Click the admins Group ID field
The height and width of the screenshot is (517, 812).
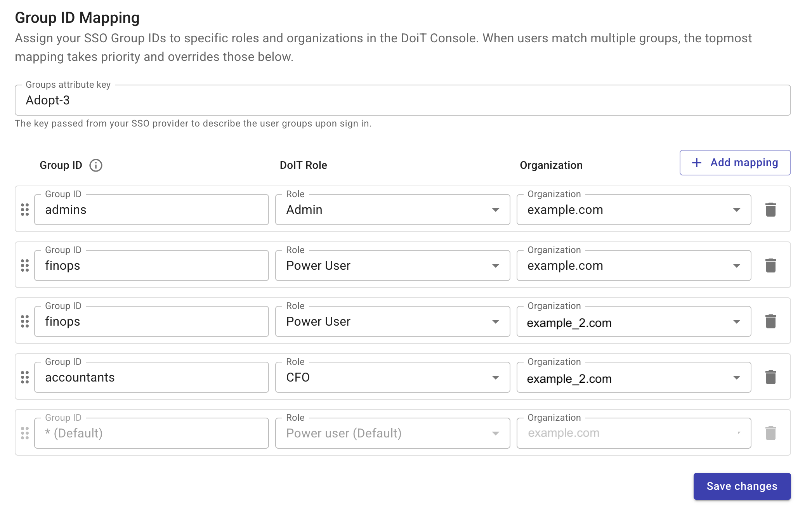(x=151, y=210)
